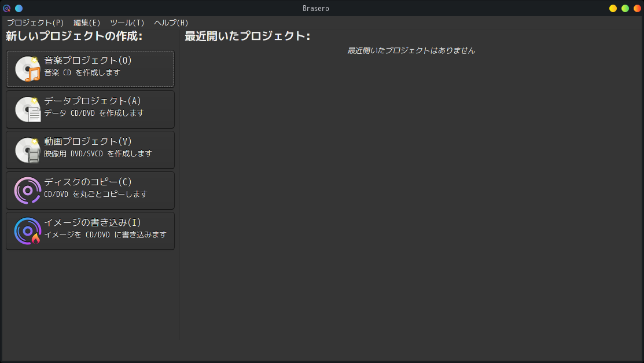This screenshot has height=363, width=644.
Task: Open the ヘルプ(H) menu
Action: 171,23
